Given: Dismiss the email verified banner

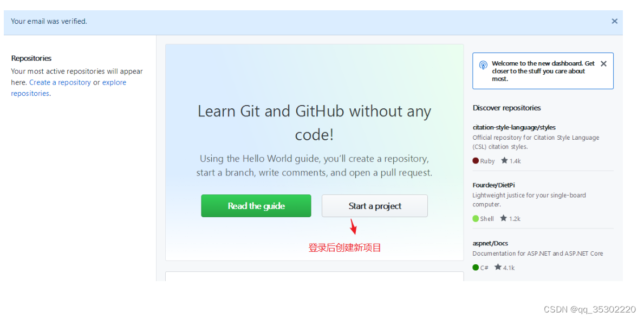Looking at the screenshot, I should click(x=614, y=21).
